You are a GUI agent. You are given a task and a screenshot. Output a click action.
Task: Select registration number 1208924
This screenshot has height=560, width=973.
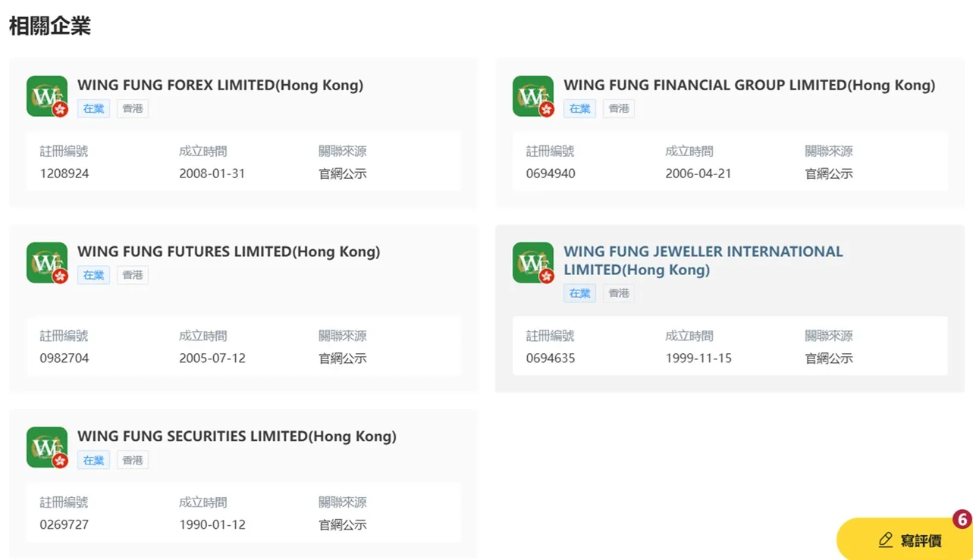pyautogui.click(x=64, y=174)
